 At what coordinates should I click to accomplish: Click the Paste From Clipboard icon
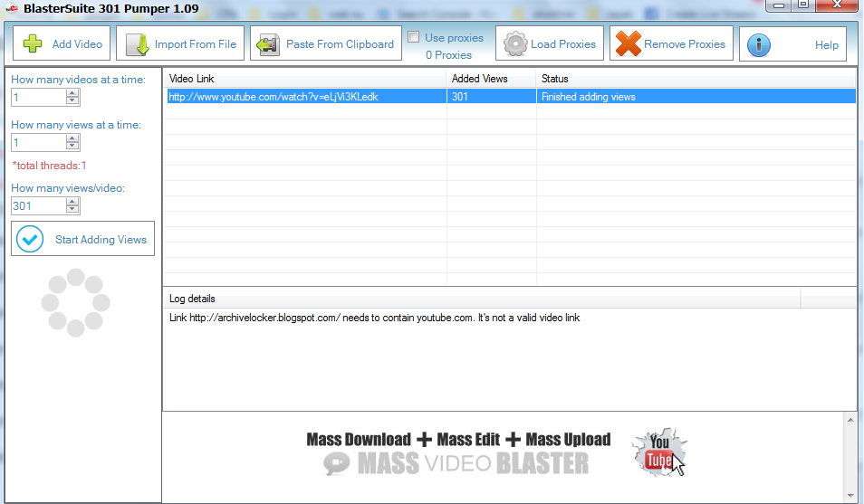click(x=268, y=44)
